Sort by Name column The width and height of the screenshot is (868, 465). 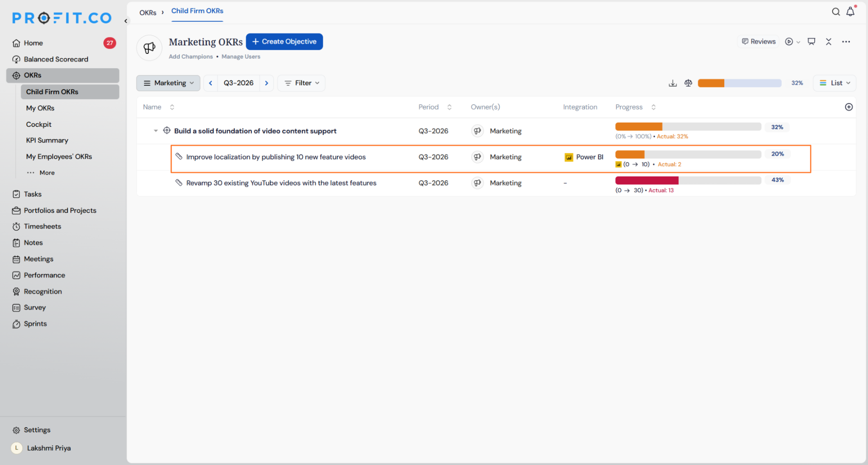click(x=172, y=107)
